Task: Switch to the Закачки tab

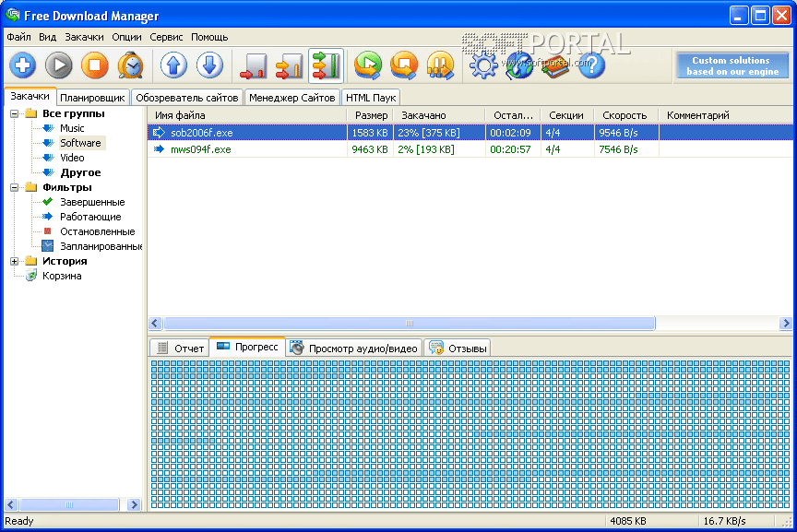Action: coord(30,96)
